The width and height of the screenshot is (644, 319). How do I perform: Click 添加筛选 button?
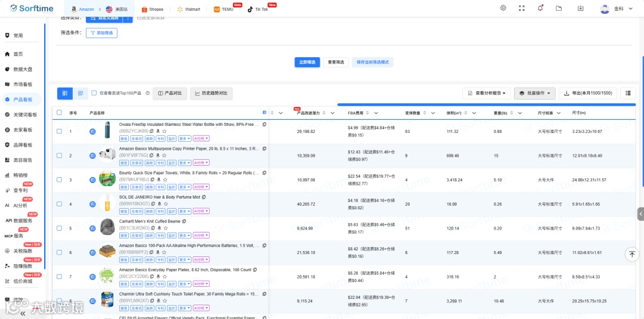(101, 33)
